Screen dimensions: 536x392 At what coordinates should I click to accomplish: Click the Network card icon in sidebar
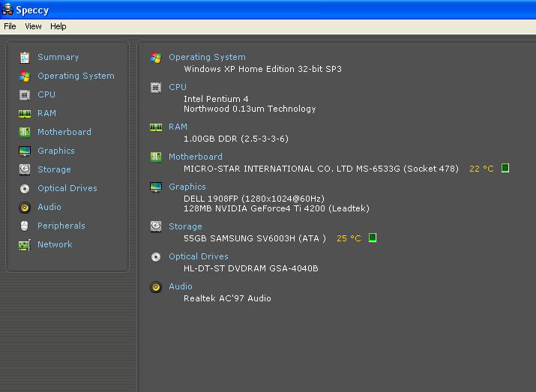coord(25,245)
